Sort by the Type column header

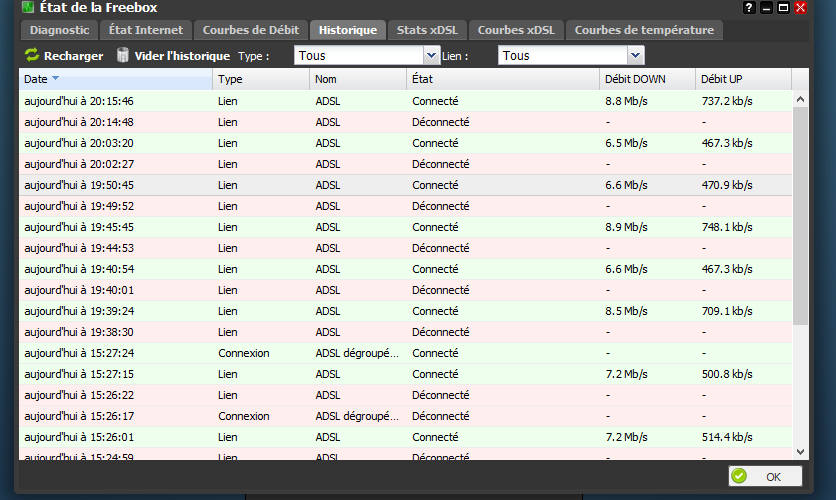(x=261, y=79)
